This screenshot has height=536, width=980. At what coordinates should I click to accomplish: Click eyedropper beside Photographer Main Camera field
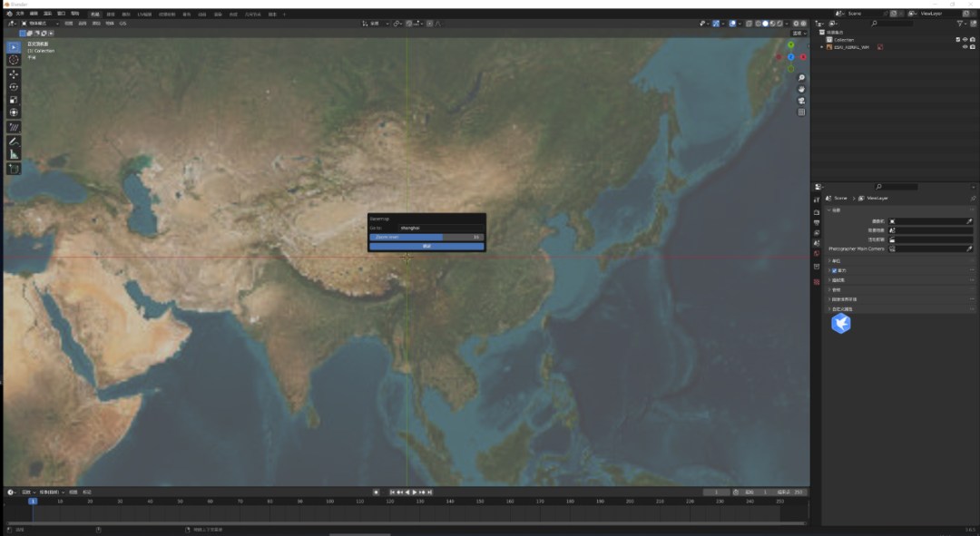pos(969,249)
